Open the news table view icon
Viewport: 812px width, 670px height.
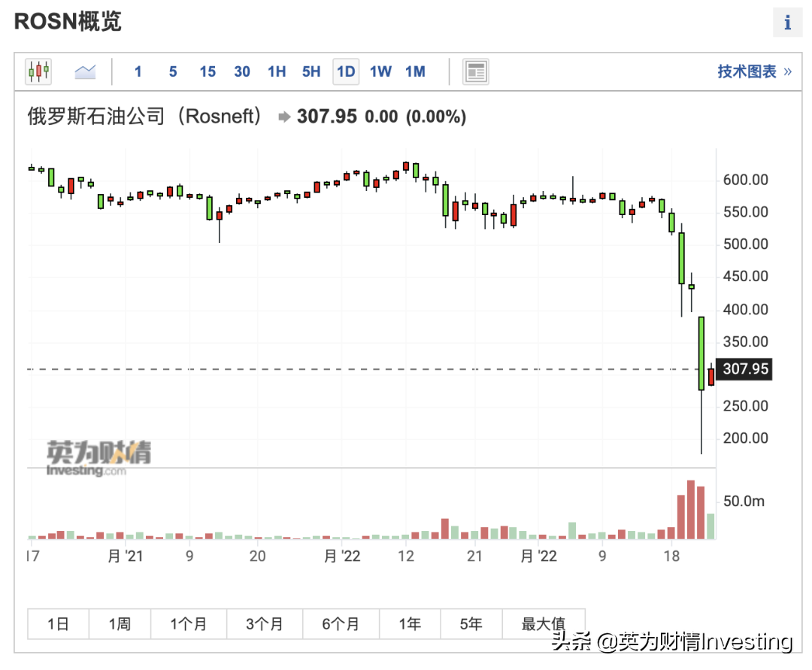click(x=475, y=71)
